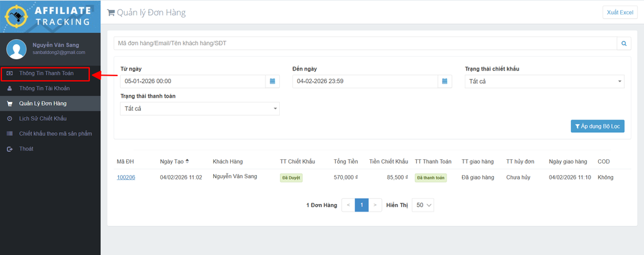Focus the order search input field
Screen dimensions: 644x255
point(365,43)
